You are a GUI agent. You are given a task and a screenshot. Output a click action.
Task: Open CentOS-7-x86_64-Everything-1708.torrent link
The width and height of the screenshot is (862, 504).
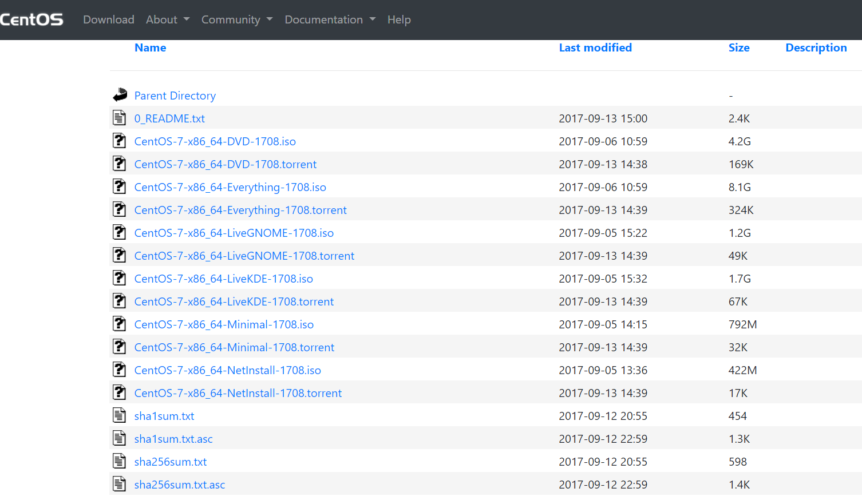click(x=240, y=210)
